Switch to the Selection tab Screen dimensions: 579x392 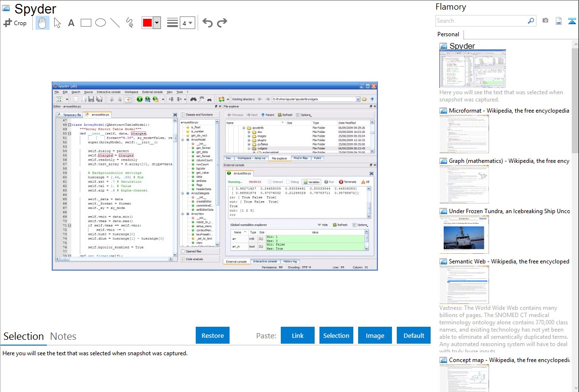coord(24,336)
